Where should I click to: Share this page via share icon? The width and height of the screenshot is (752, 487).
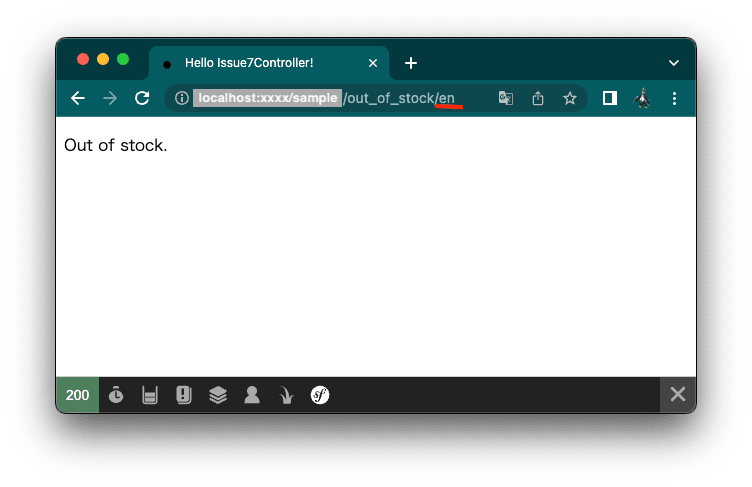[538, 98]
